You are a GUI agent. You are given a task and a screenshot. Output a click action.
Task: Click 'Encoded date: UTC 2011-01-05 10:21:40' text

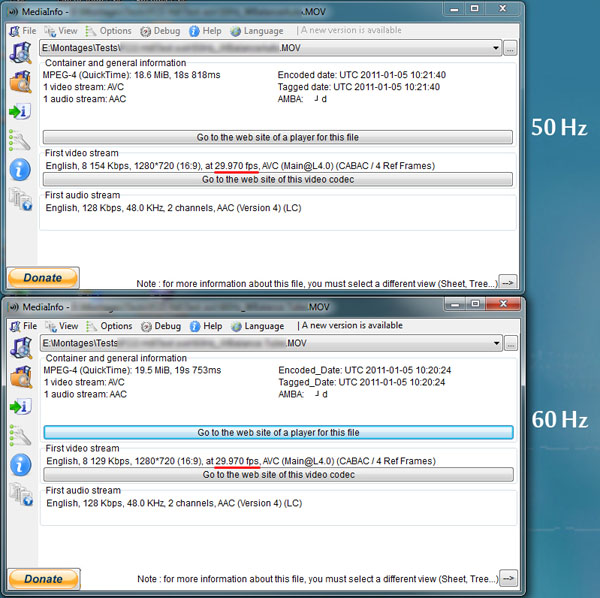click(362, 75)
